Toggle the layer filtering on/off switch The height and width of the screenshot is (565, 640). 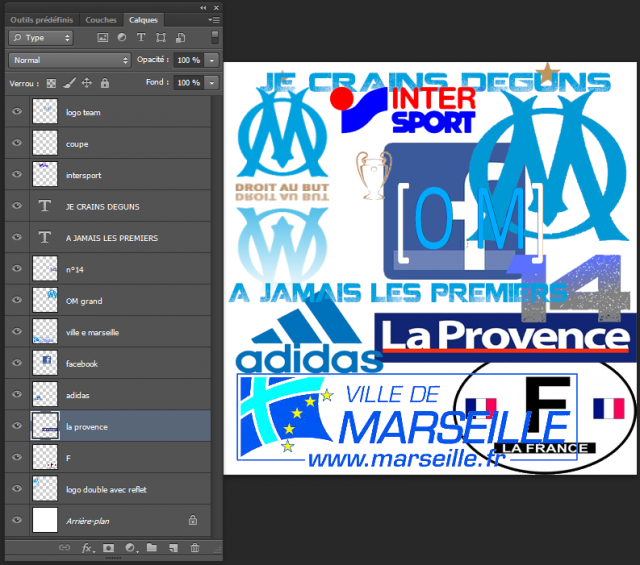pos(215,37)
